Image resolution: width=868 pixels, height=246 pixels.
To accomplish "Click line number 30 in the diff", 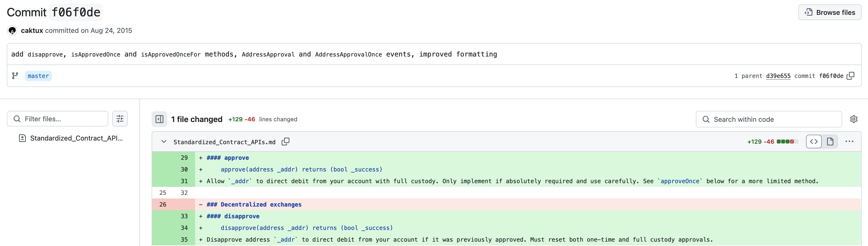I will point(184,170).
